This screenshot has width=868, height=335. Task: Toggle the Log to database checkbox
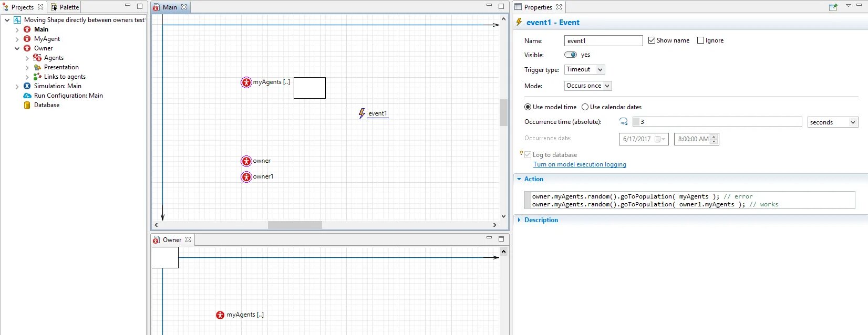528,155
